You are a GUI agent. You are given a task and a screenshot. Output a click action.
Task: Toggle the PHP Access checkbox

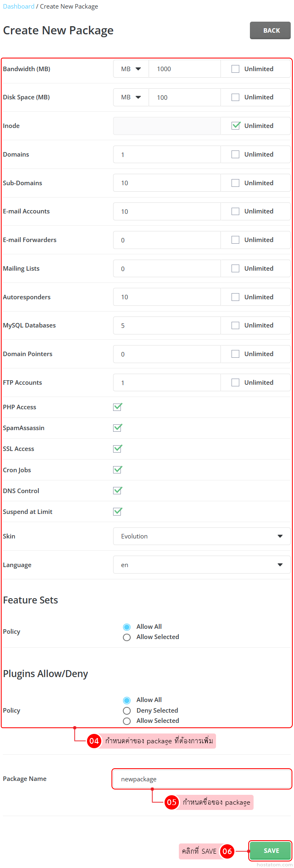[118, 407]
